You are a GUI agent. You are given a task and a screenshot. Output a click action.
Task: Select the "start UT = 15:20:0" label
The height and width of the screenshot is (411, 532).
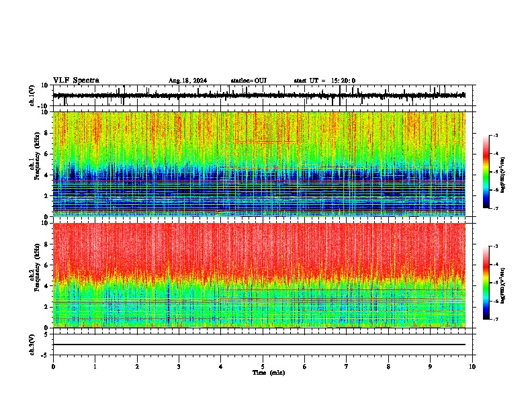pyautogui.click(x=324, y=81)
